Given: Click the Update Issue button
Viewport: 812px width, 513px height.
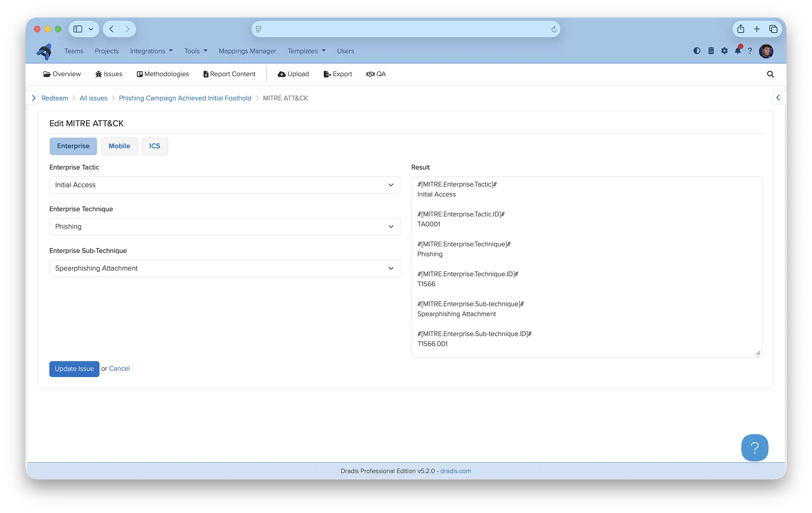Looking at the screenshot, I should 74,369.
